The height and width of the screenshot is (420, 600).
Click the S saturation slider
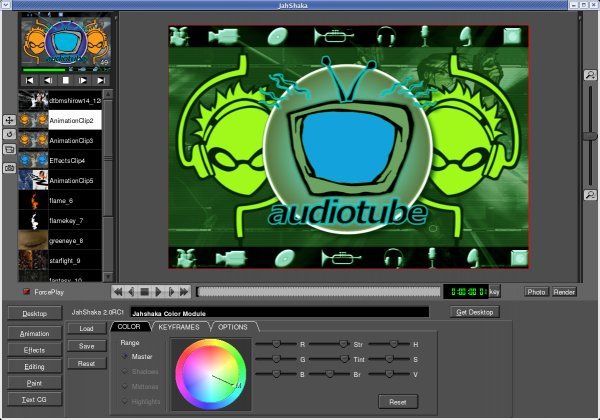click(389, 359)
